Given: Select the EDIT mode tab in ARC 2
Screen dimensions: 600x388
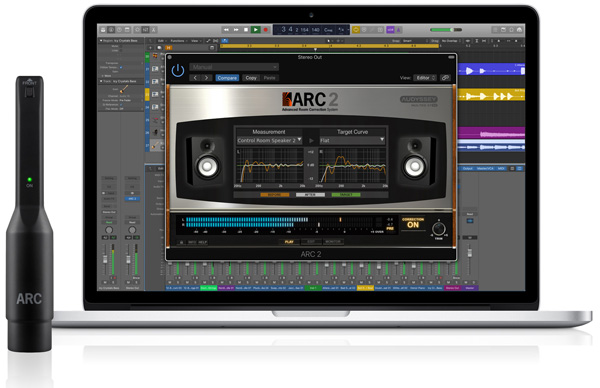Looking at the screenshot, I should (x=311, y=242).
